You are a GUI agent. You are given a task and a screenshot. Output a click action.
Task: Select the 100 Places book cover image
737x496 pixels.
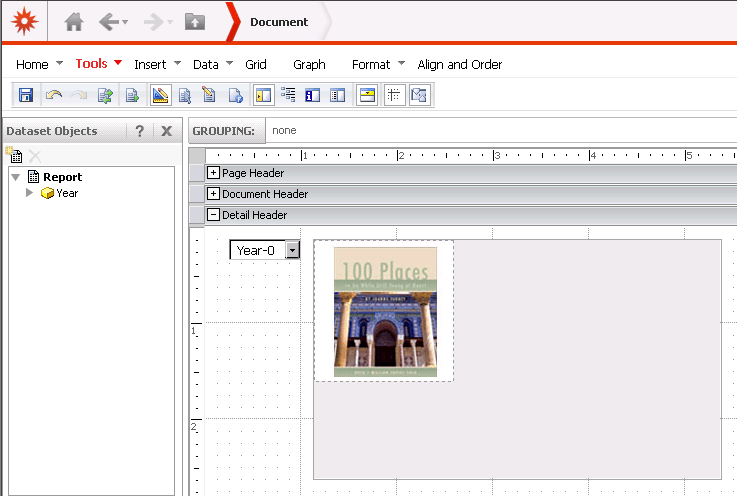pyautogui.click(x=385, y=312)
